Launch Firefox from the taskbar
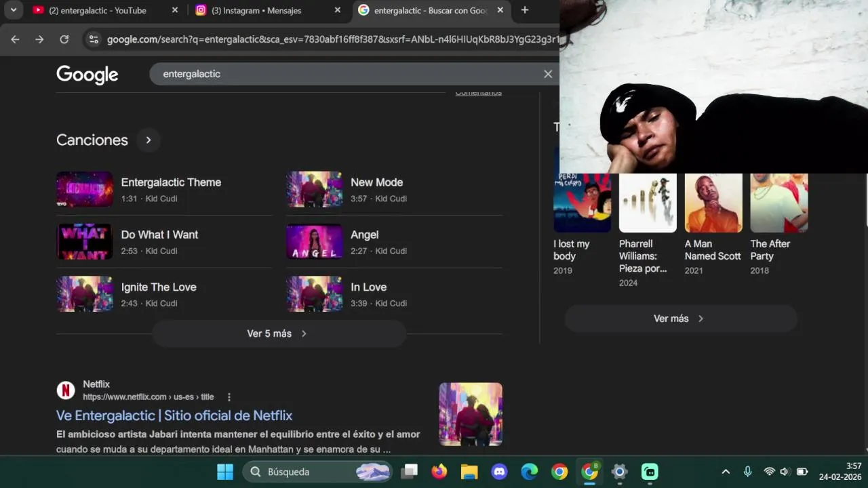Image resolution: width=868 pixels, height=488 pixels. (x=439, y=472)
